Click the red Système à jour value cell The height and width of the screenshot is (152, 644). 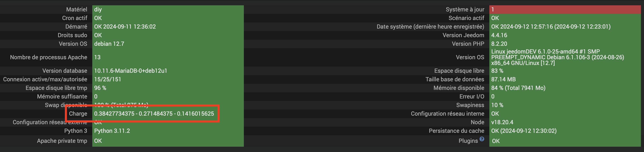pos(565,9)
